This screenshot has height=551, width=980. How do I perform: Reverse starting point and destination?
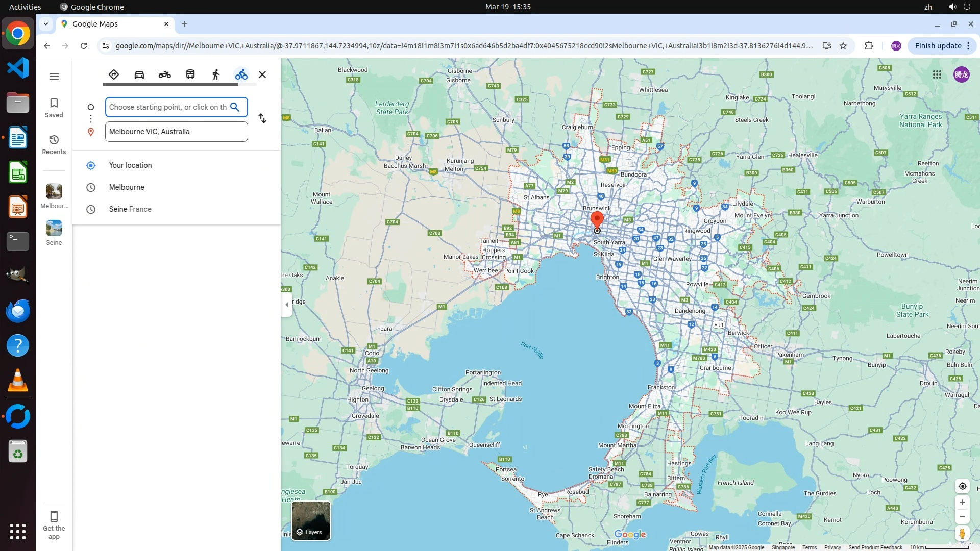point(262,118)
